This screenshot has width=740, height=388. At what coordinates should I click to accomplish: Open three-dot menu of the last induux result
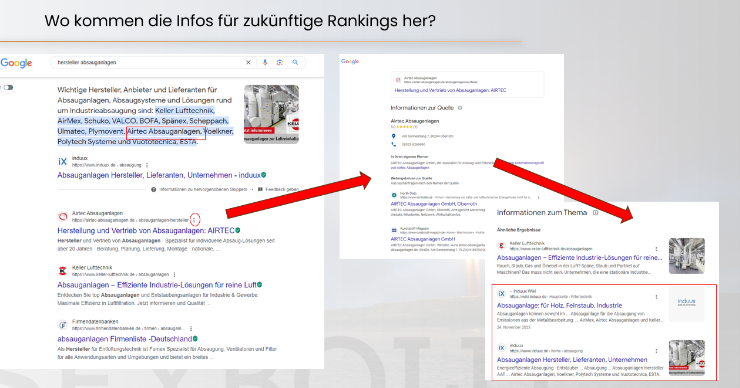coord(656,351)
